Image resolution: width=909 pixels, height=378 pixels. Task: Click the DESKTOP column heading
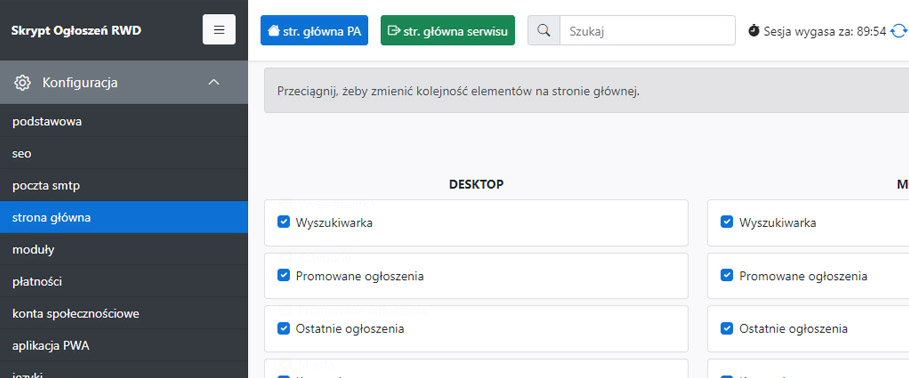[x=476, y=184]
